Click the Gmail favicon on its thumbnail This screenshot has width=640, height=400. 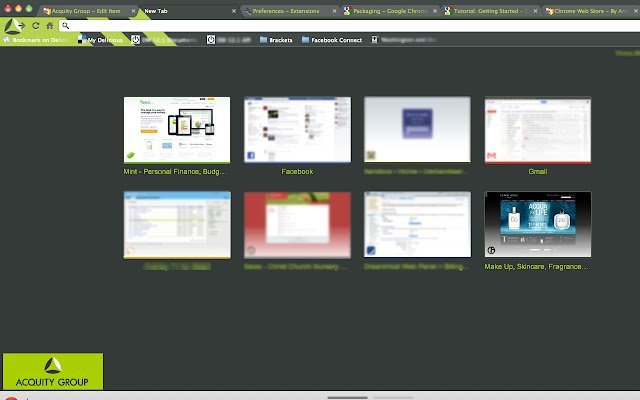(491, 156)
